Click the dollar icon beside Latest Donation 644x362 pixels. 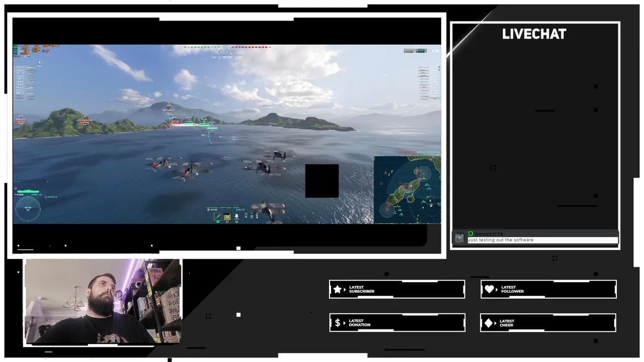coord(338,323)
